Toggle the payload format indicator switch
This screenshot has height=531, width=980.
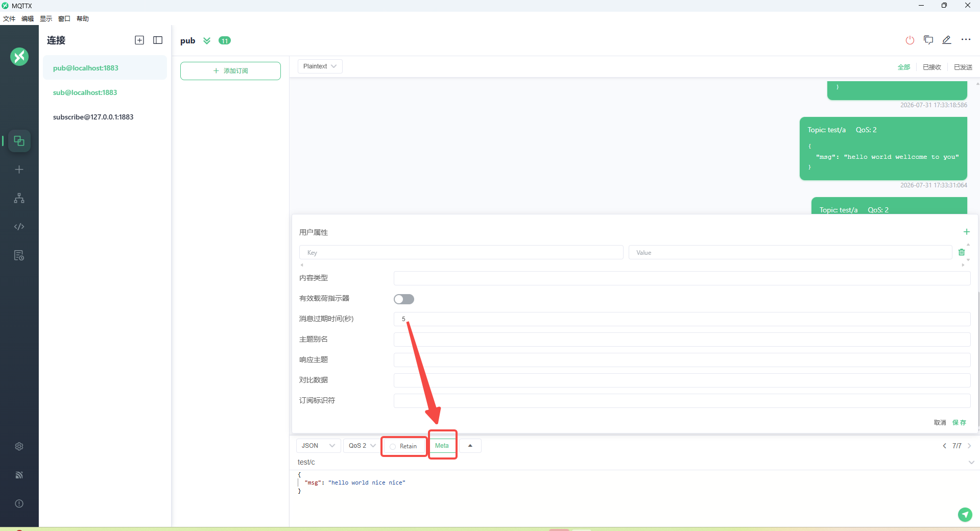tap(404, 299)
